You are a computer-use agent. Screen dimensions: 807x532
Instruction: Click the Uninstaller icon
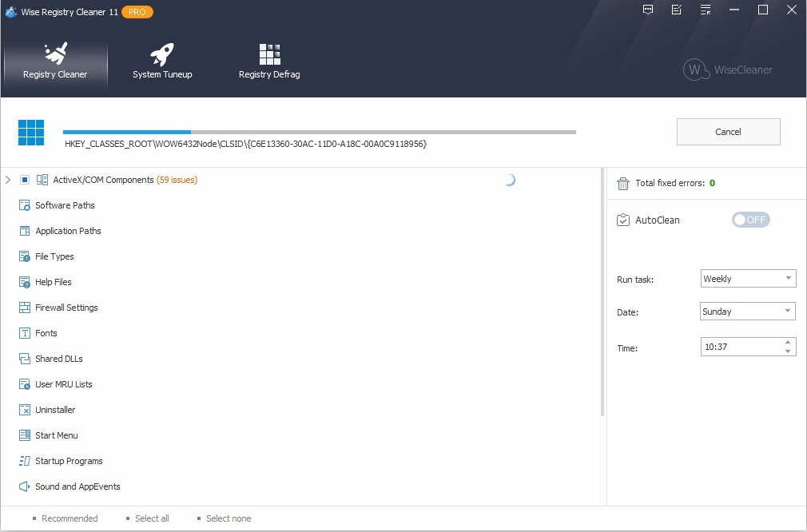coord(25,410)
